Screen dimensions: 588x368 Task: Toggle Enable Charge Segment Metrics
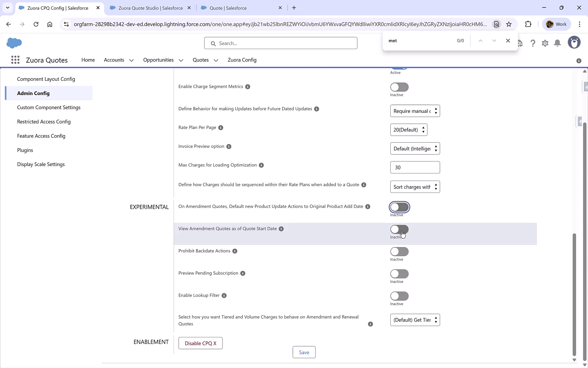coord(399,87)
